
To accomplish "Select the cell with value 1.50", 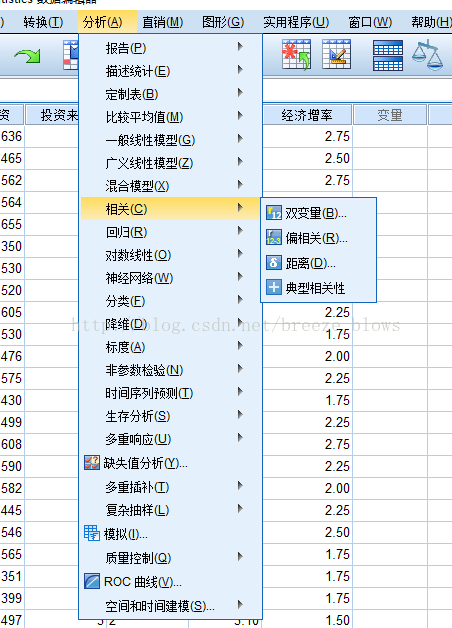I will (307, 620).
